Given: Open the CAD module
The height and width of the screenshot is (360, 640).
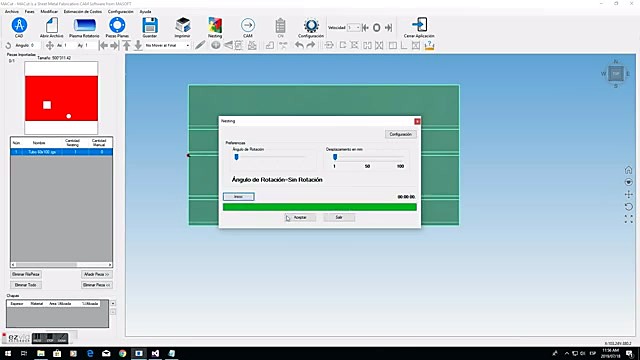Looking at the screenshot, I should (x=19, y=26).
